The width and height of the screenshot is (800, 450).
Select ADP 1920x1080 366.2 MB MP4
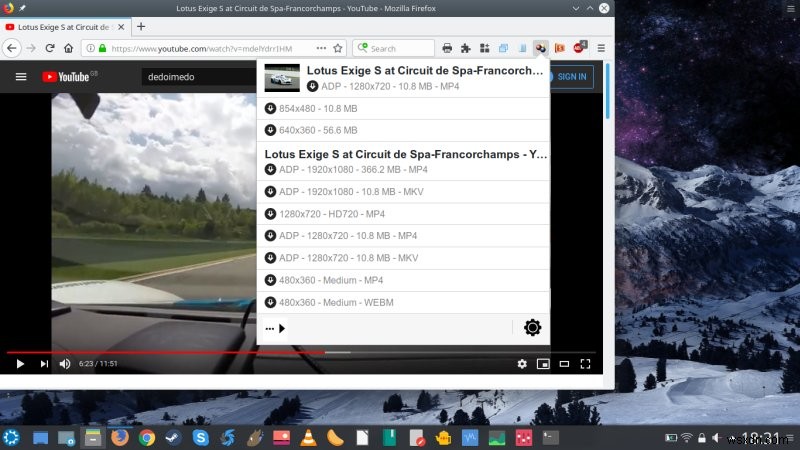click(403, 169)
